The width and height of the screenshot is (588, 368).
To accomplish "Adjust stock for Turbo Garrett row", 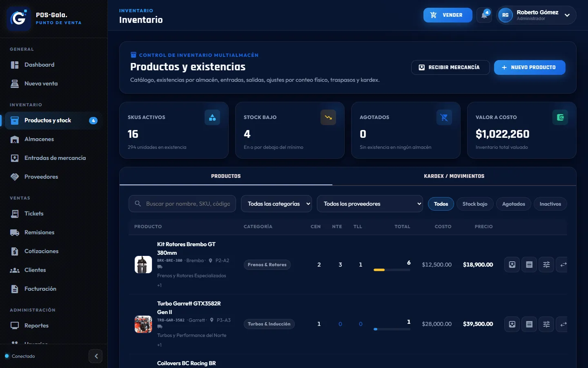I will coord(546,324).
